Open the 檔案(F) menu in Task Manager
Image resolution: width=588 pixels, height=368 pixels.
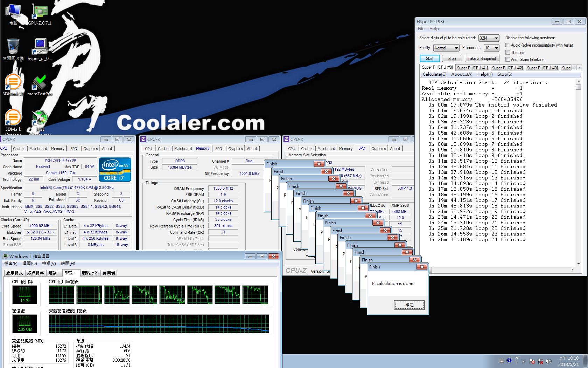pos(11,264)
